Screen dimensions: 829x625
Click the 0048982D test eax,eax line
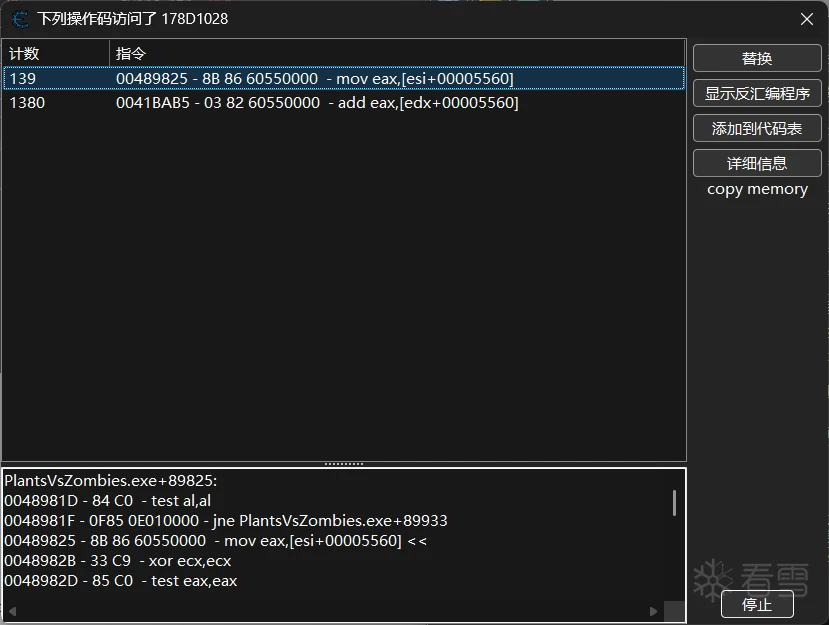click(x=121, y=581)
